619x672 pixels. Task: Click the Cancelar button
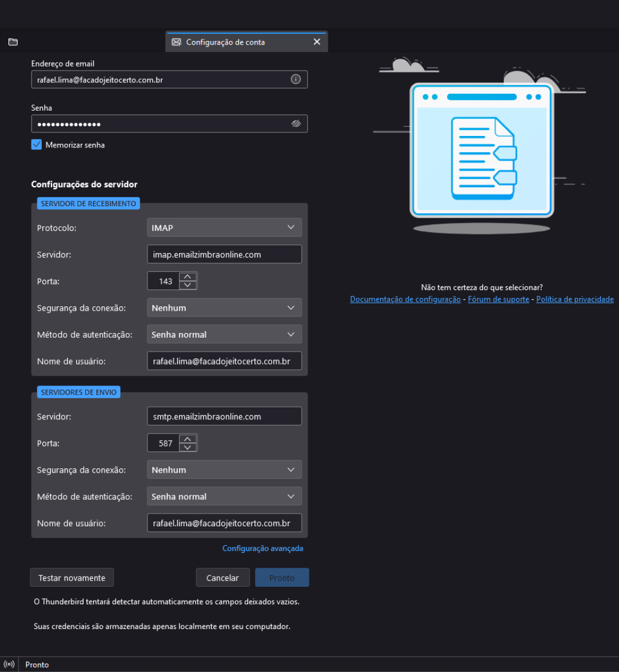pos(222,578)
